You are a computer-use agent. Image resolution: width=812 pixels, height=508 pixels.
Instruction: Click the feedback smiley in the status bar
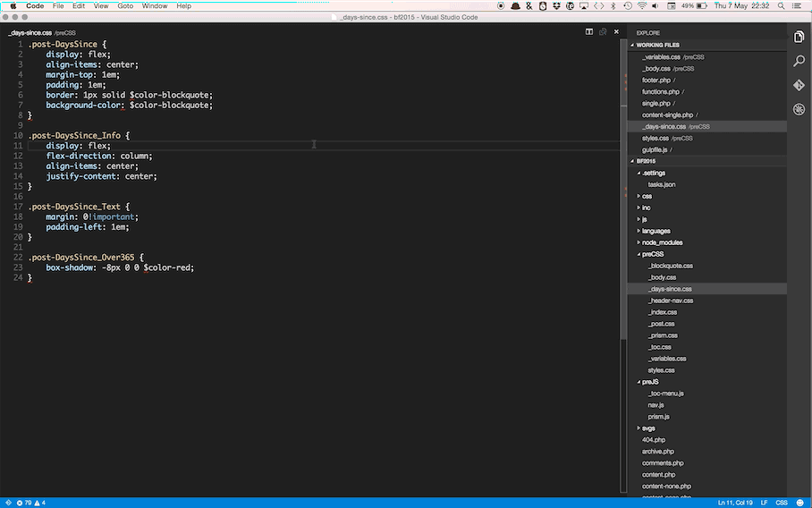click(x=800, y=503)
